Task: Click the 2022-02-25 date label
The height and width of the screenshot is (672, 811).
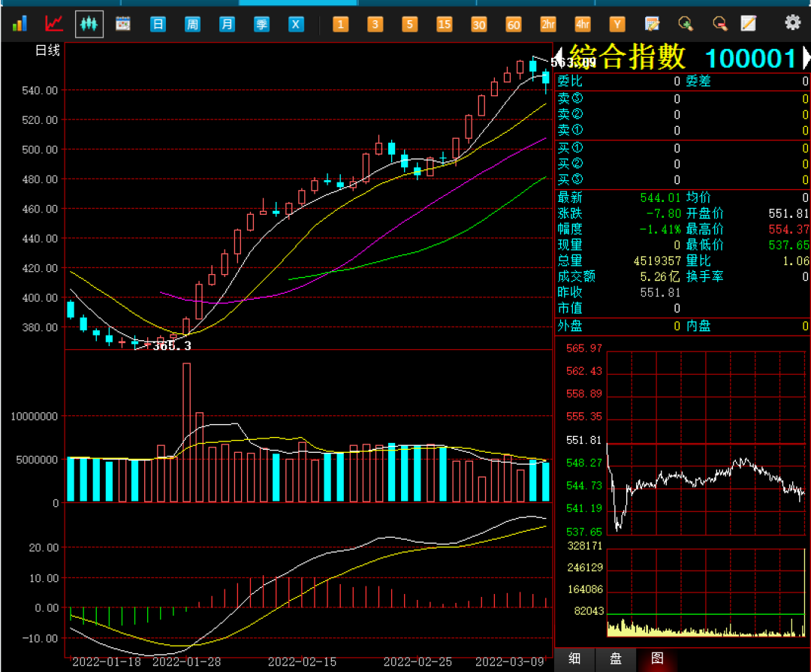Action: point(418,661)
